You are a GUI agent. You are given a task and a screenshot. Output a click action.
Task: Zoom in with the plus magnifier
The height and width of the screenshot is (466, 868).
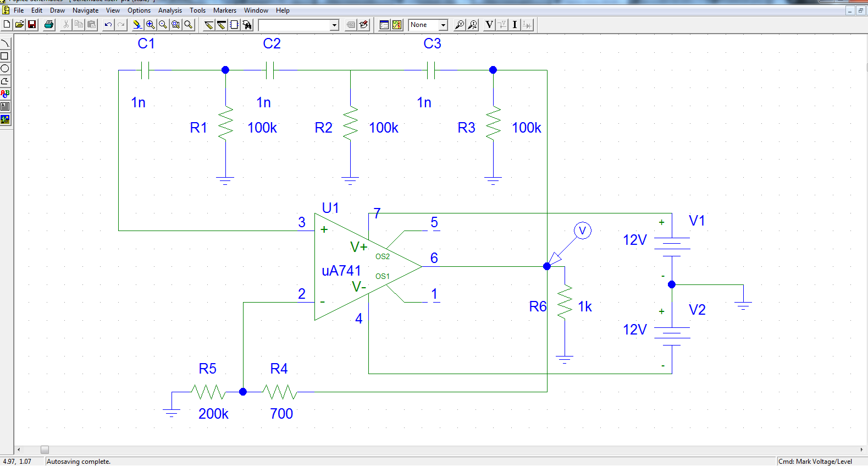coord(150,25)
